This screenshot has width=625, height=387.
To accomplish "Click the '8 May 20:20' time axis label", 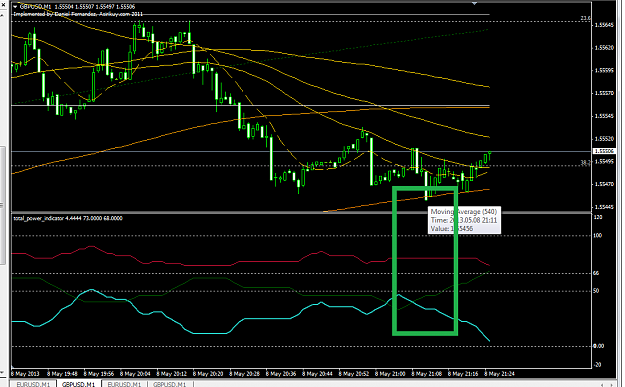I will 208,374.
